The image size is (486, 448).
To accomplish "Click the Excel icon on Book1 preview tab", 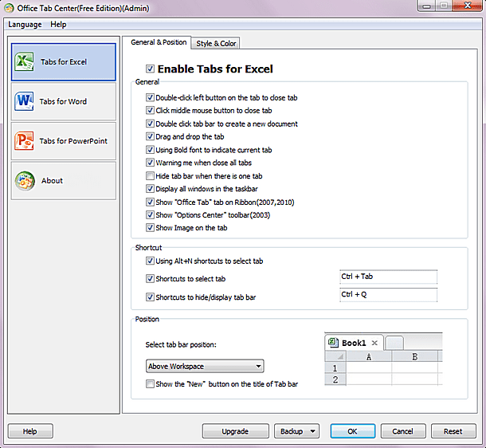I will pyautogui.click(x=333, y=342).
